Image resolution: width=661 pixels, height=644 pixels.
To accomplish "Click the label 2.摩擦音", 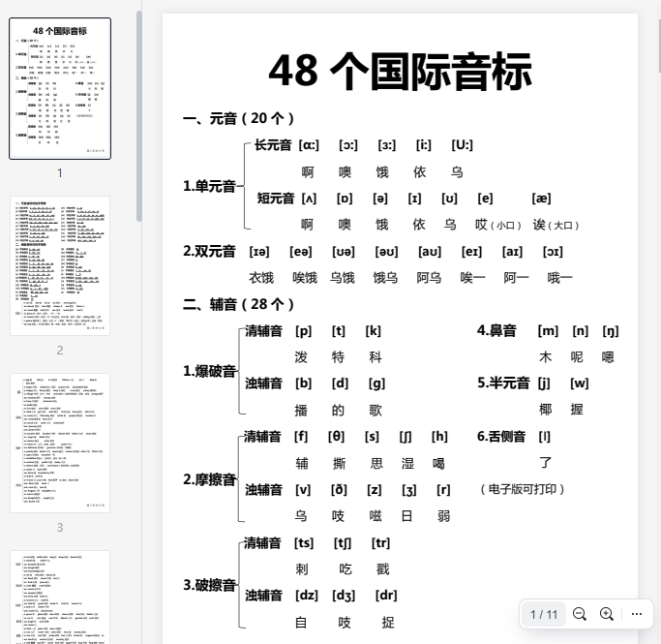I will (209, 479).
